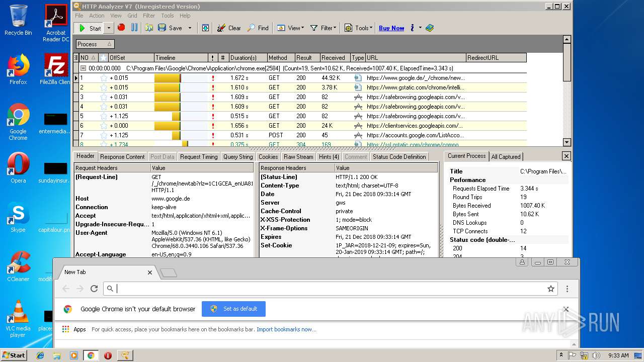The image size is (644, 362).
Task: Follow the Buy Now link
Action: tap(391, 28)
